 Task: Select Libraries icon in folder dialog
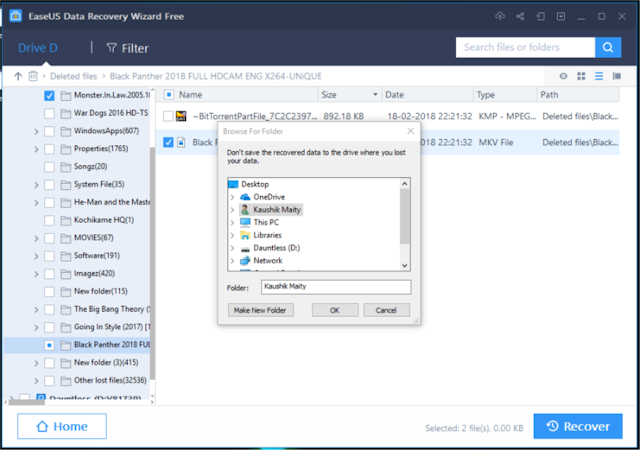click(245, 235)
